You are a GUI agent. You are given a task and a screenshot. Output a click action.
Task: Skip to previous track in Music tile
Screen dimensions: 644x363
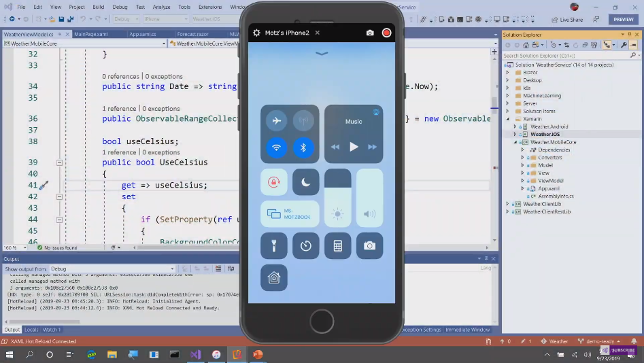click(335, 147)
